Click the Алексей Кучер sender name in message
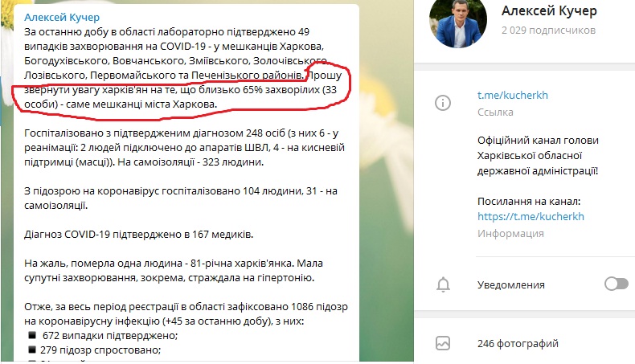This screenshot has width=635, height=364. tap(62, 18)
